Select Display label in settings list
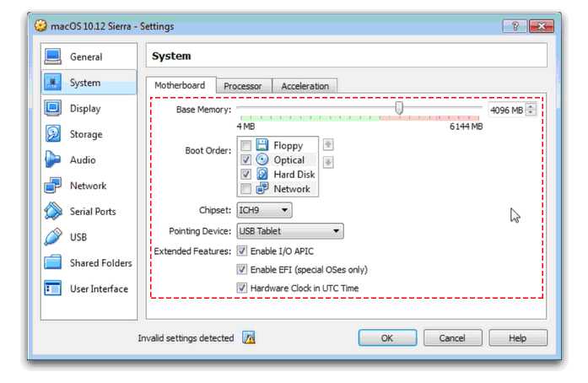Screen dimensions: 588x383 point(85,109)
